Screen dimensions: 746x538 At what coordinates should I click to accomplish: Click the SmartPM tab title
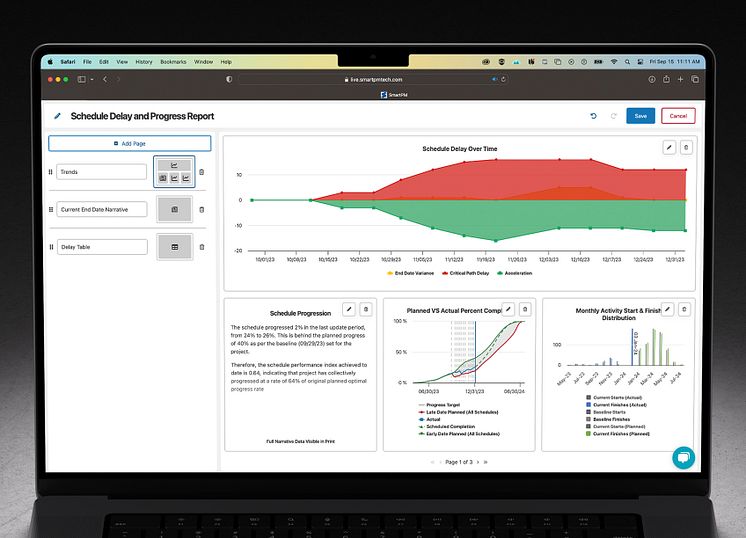coord(394,95)
